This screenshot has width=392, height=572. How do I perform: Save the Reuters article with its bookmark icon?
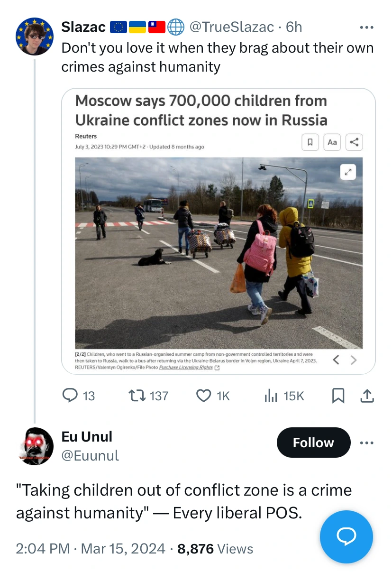point(310,142)
